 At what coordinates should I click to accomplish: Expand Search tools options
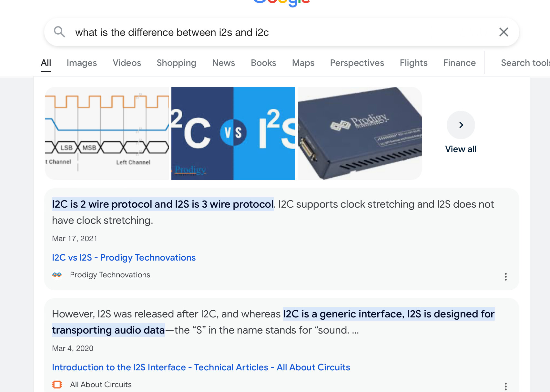(525, 63)
